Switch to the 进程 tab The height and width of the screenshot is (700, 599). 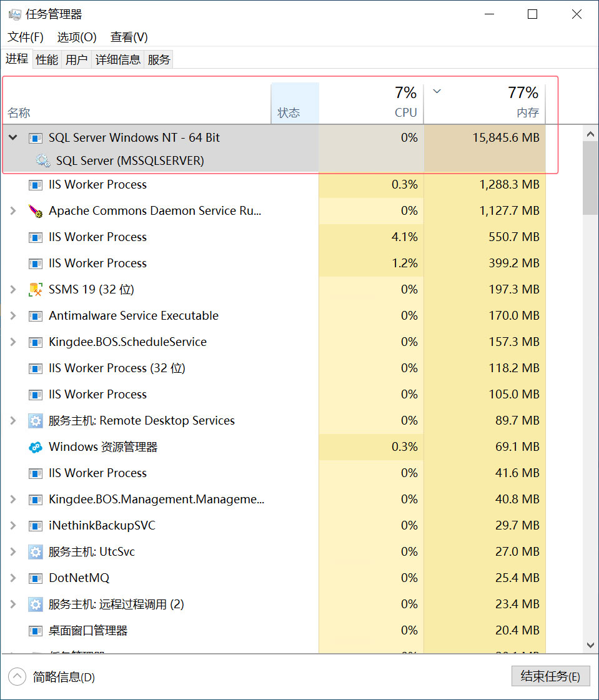point(17,59)
